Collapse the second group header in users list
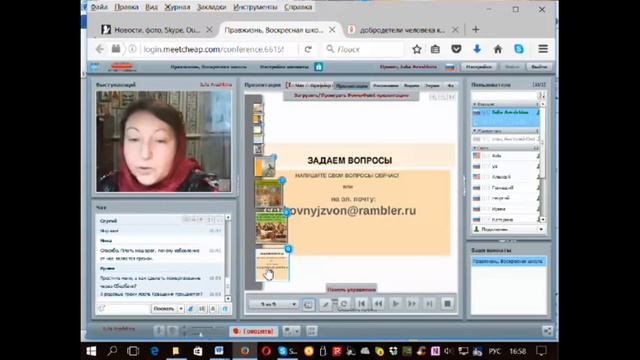The image size is (640, 360). click(x=506, y=131)
